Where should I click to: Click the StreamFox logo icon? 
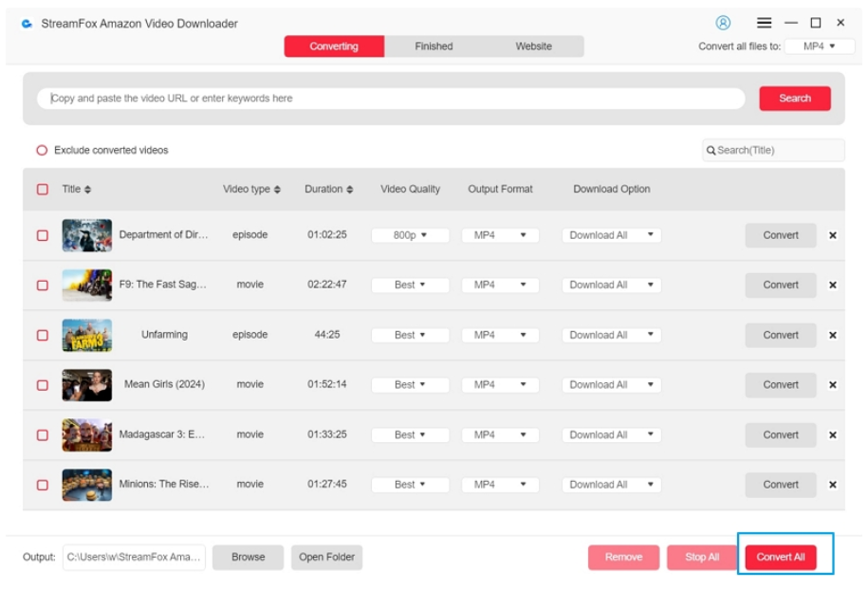tap(27, 24)
